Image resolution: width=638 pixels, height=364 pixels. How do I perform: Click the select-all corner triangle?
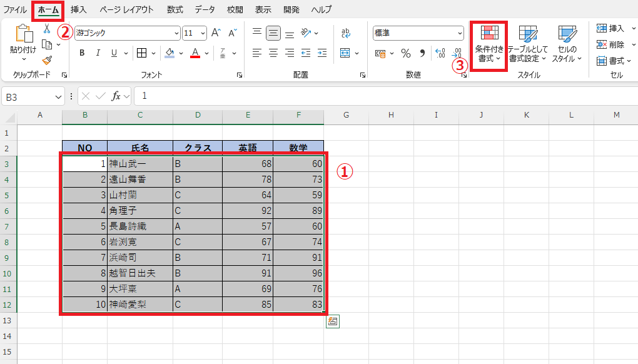tap(9, 117)
